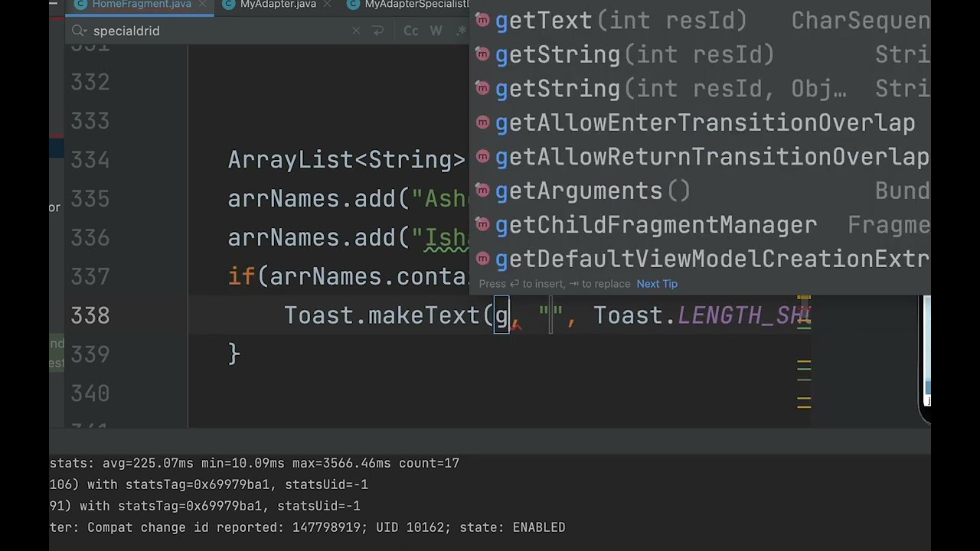This screenshot has width=980, height=551.
Task: Click the Compat change id reported log line
Action: (307, 527)
